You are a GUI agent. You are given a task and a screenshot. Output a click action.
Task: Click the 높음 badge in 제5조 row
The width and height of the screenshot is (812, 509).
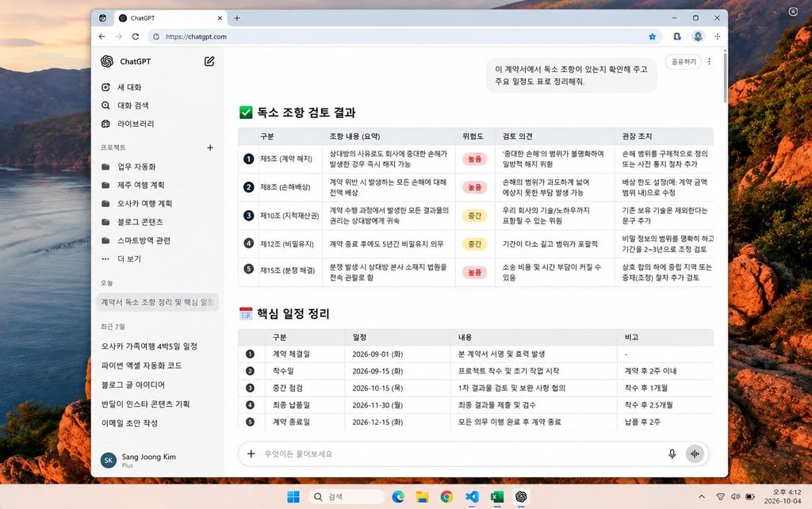pyautogui.click(x=475, y=159)
